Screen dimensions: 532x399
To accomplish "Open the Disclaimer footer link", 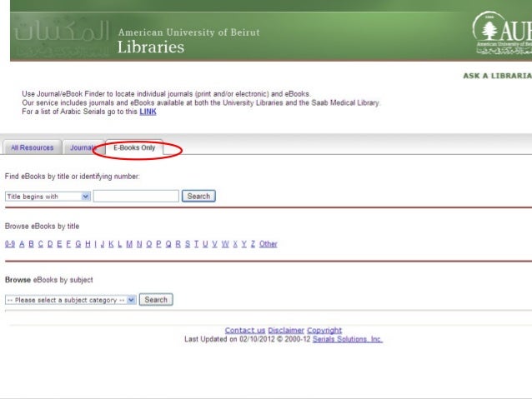I will pyautogui.click(x=286, y=330).
